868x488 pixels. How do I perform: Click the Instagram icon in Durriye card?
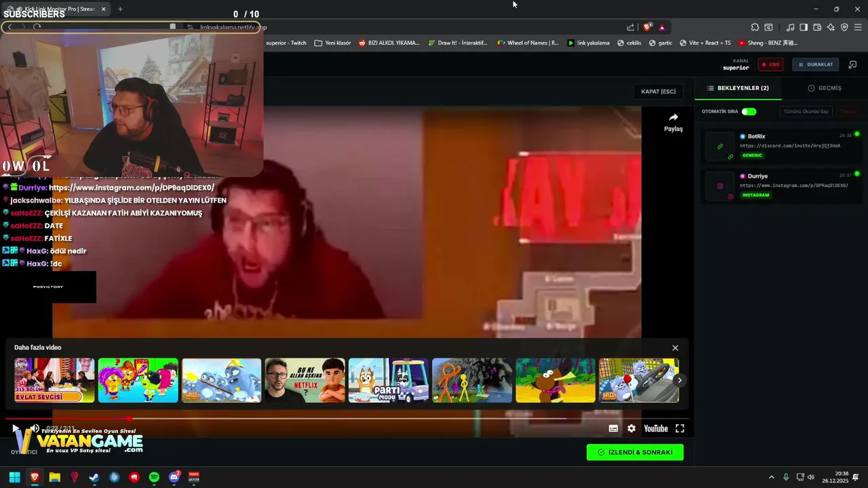pos(720,186)
